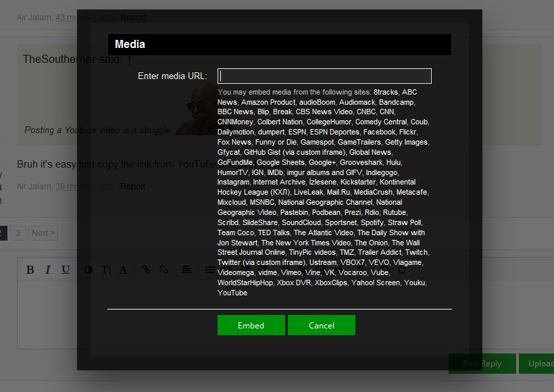This screenshot has height=392, width=554.
Task: Click 'WorldStarHipHop' in supported sites list
Action: 245,283
